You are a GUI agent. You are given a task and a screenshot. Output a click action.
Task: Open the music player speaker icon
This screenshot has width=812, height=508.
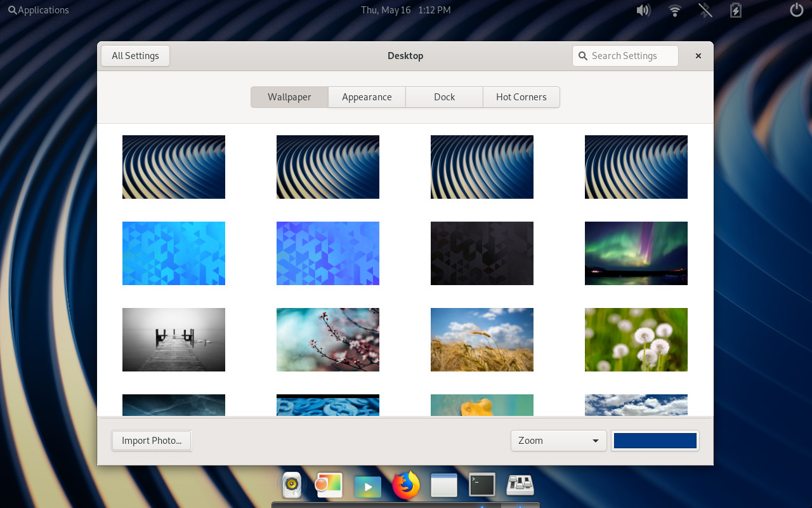click(291, 485)
